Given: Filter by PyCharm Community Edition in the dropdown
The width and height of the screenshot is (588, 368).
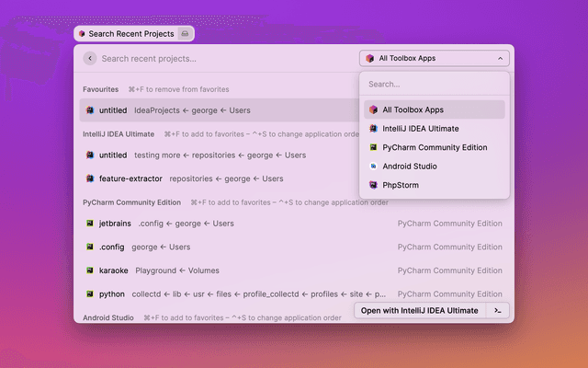Looking at the screenshot, I should 434,147.
